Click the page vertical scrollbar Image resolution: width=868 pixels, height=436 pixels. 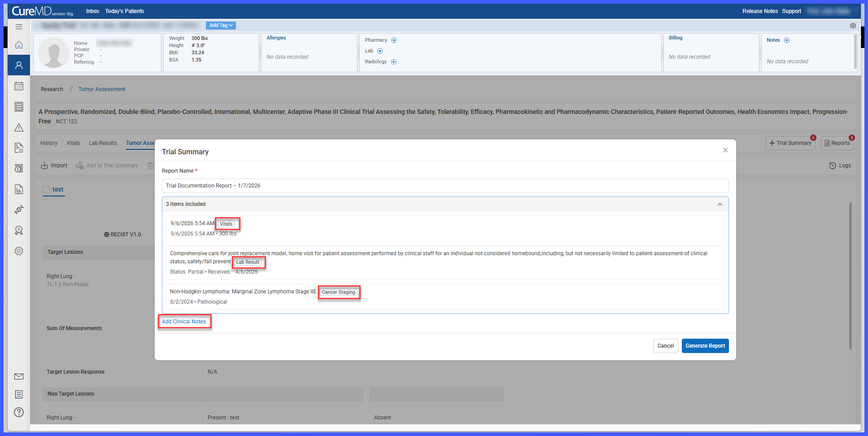851,276
